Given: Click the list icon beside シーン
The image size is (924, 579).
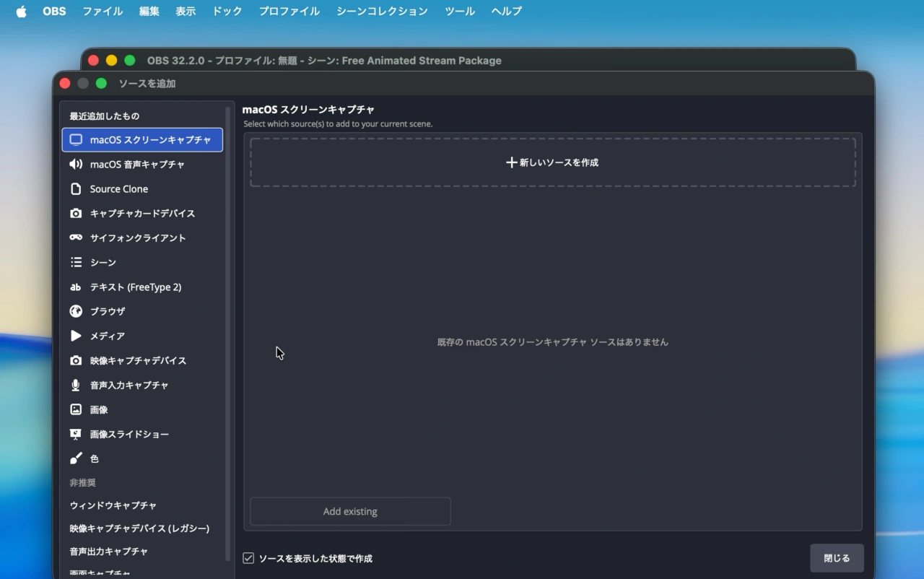Looking at the screenshot, I should (x=76, y=263).
